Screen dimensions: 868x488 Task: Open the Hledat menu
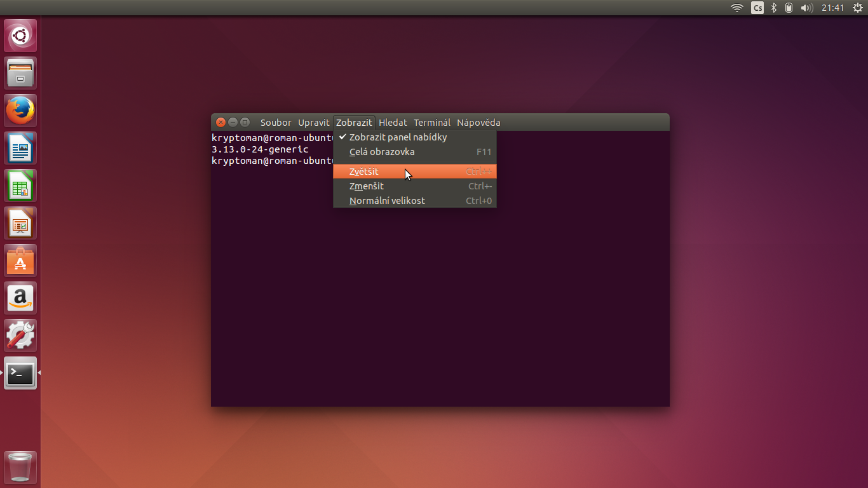click(393, 123)
